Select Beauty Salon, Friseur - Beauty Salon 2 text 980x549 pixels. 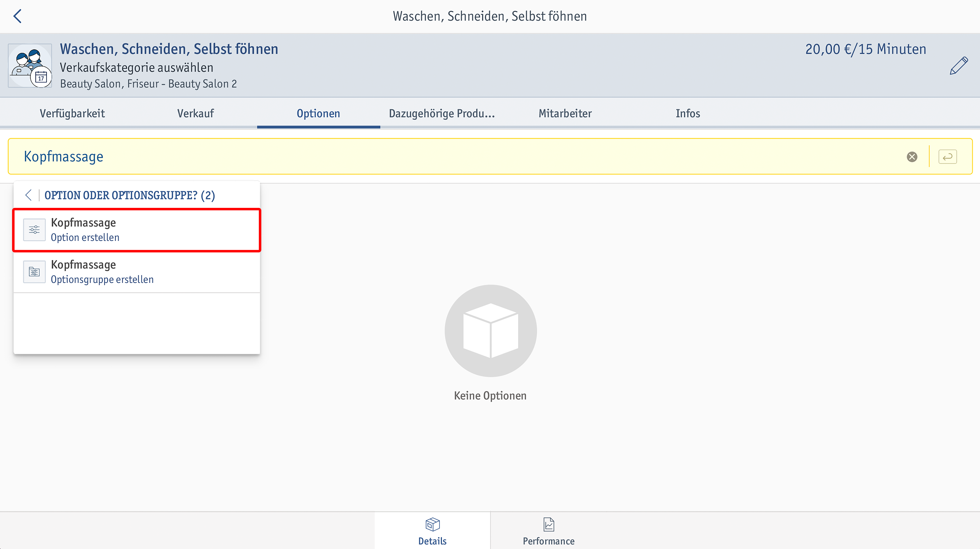[x=148, y=84]
